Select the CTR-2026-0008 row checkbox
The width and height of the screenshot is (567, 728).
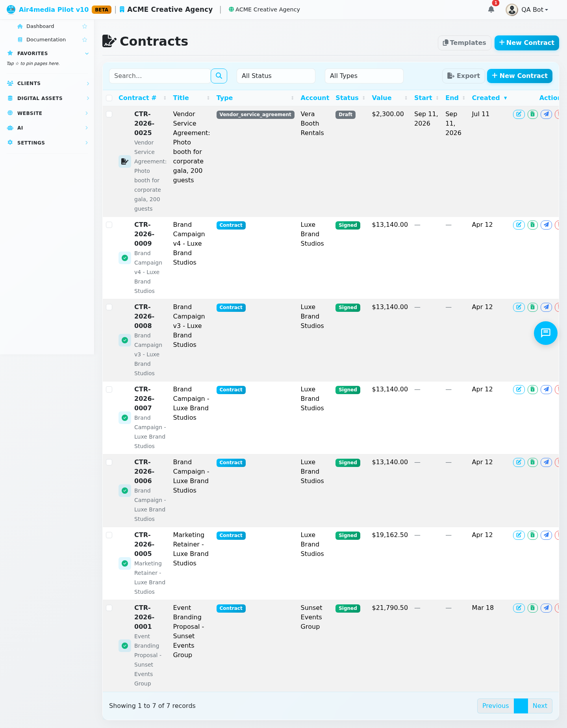(109, 307)
